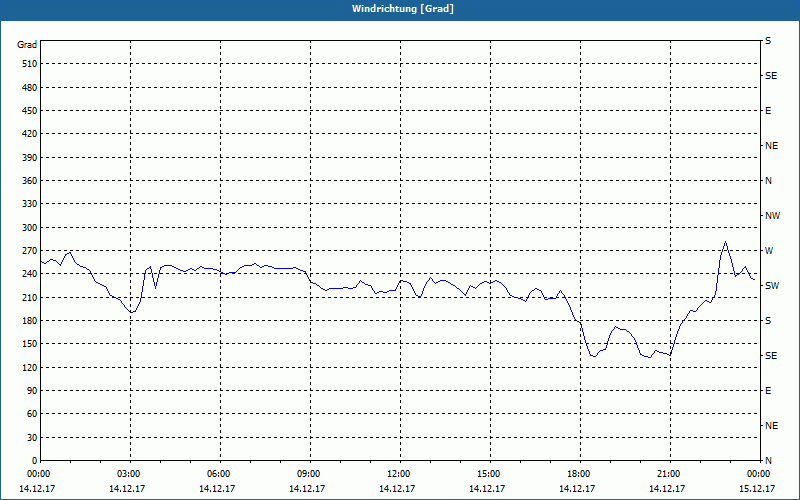
Task: Select the Grad unit label on the axis
Action: (x=27, y=45)
